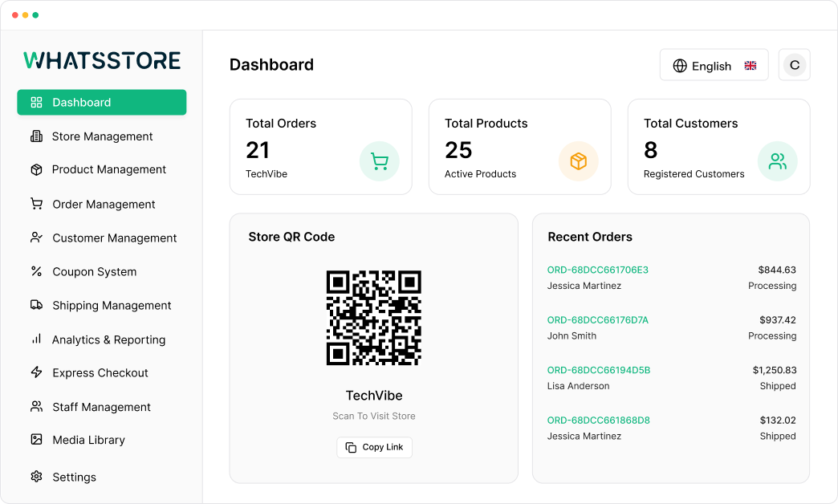
Task: Click the green cart icon in Total Orders
Action: 380,161
